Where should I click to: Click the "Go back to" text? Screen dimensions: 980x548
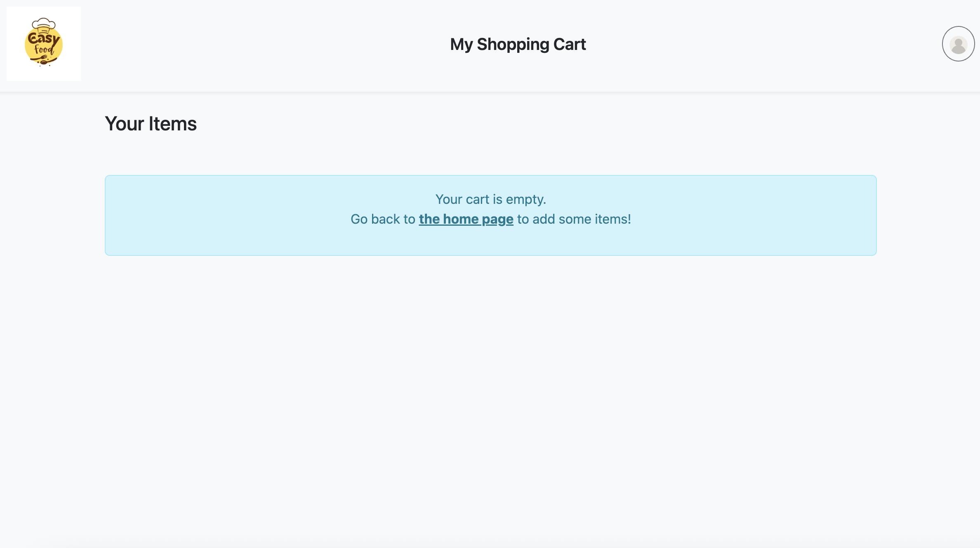383,219
